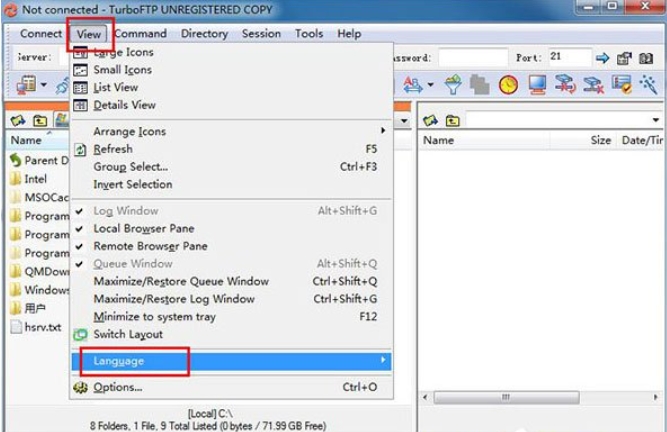The height and width of the screenshot is (432, 667).
Task: Open the Session menu
Action: [261, 34]
